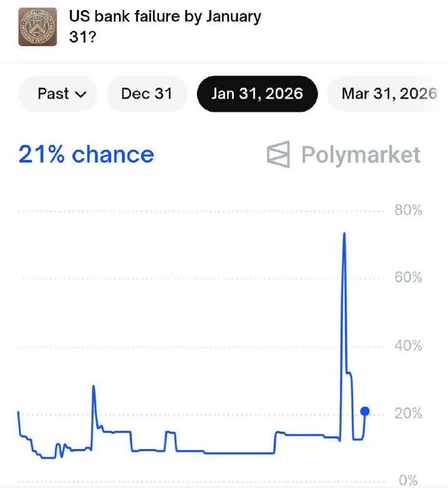Click the 60% axis label
Viewport: 448px width, 499px height.
pos(408,278)
